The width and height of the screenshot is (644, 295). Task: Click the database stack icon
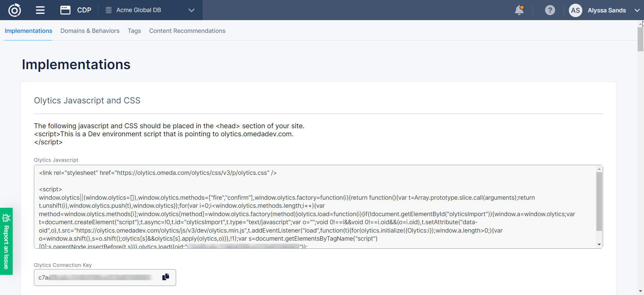point(108,10)
